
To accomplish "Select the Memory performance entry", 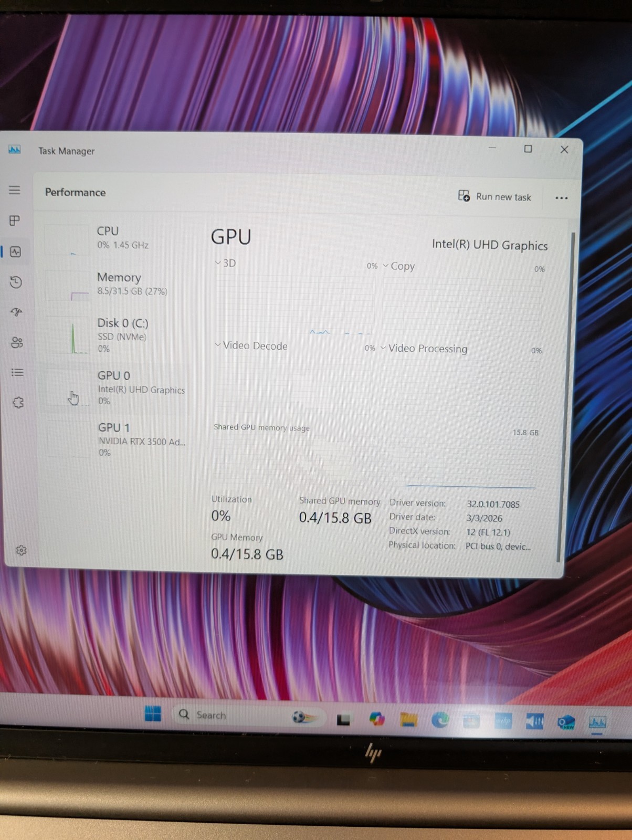I will click(115, 285).
